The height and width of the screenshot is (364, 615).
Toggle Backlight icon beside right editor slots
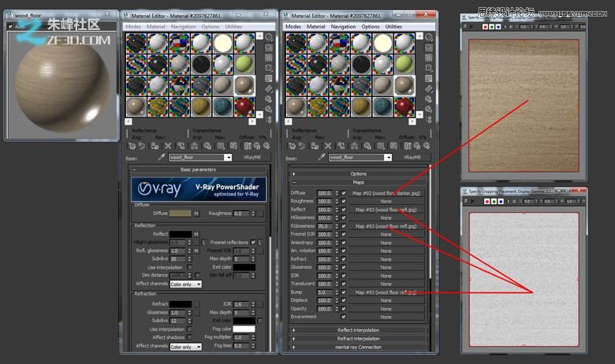(429, 48)
